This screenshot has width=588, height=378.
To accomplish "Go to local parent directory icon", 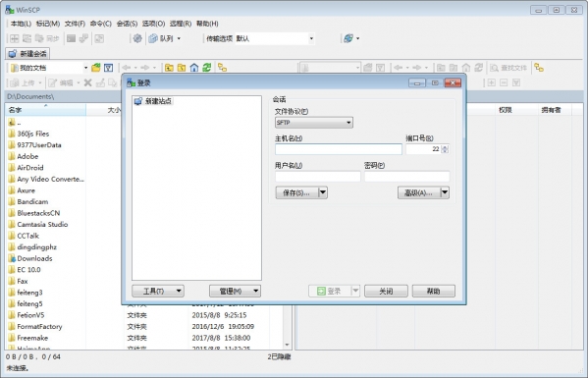I will pyautogui.click(x=169, y=68).
